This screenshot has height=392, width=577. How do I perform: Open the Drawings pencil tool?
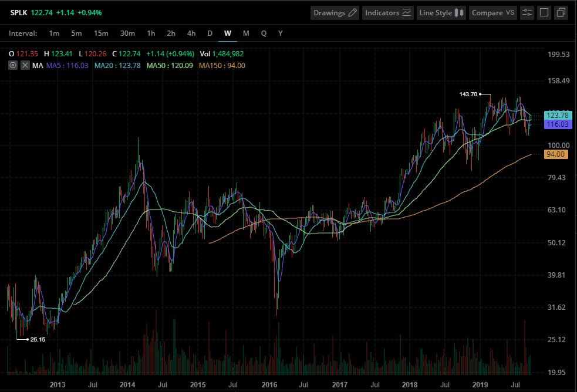[335, 13]
